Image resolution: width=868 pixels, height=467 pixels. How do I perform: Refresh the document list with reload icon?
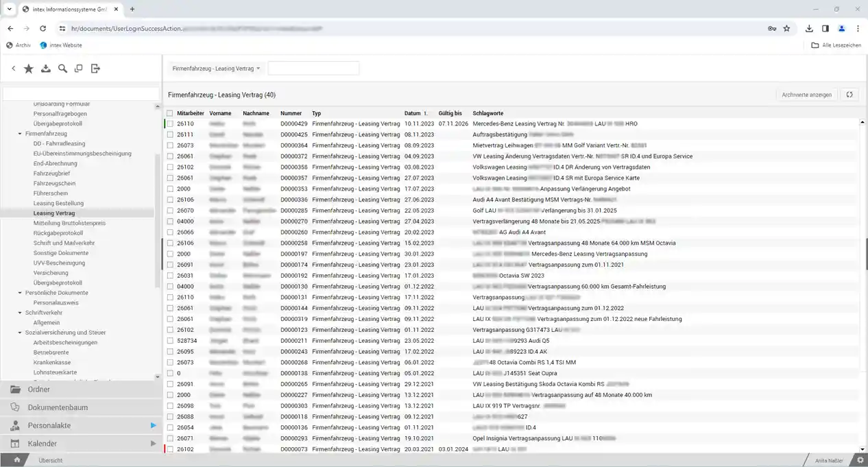[x=849, y=95]
